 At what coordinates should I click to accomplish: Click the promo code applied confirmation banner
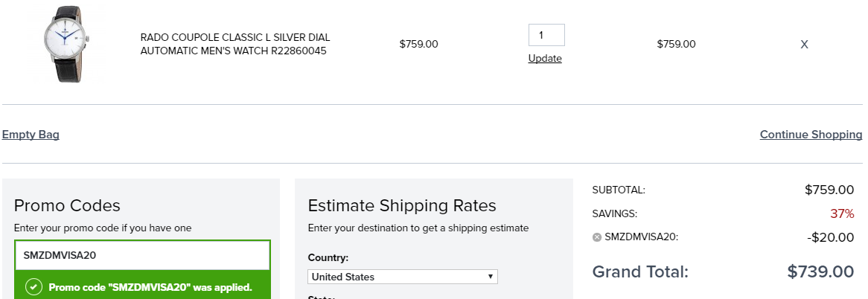[142, 286]
